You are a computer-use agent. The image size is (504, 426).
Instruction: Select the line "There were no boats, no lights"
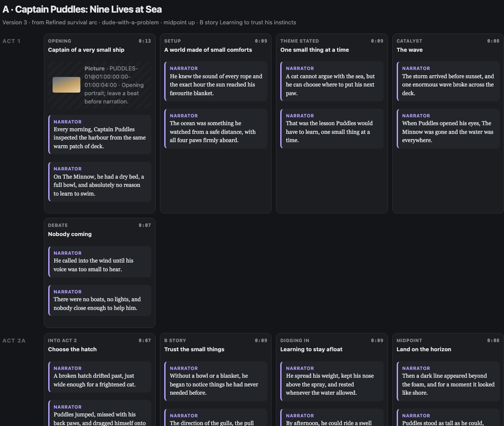[x=99, y=300]
